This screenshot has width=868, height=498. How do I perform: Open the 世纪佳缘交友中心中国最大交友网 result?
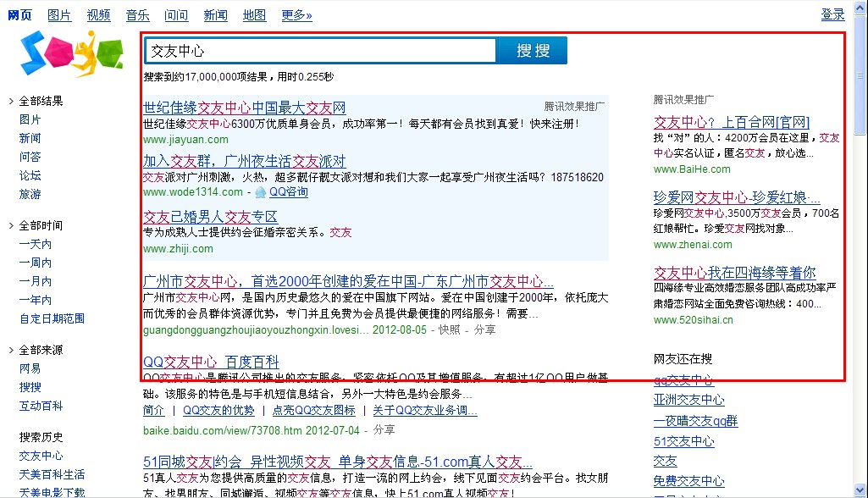[x=244, y=108]
